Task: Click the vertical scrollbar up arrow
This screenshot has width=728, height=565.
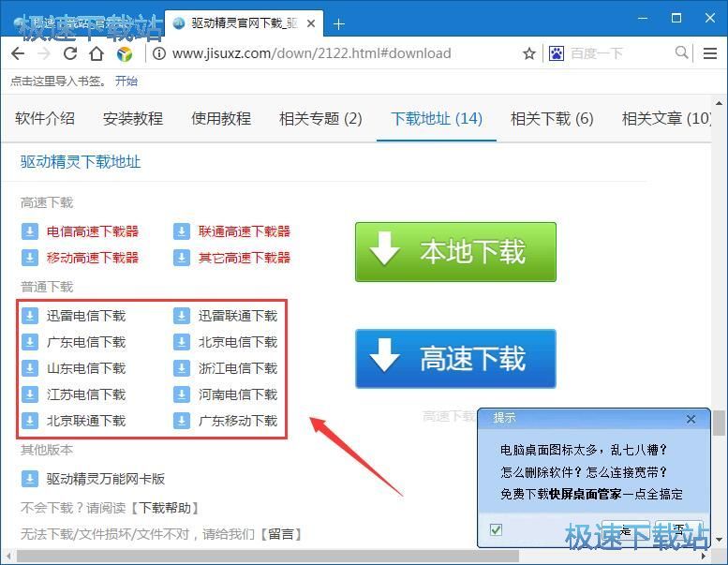Action: [x=719, y=103]
